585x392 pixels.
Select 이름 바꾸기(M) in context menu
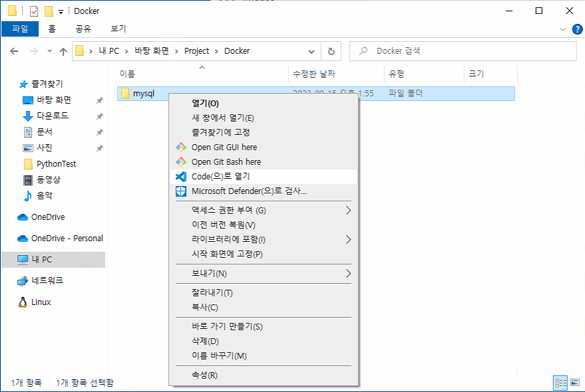pyautogui.click(x=219, y=355)
